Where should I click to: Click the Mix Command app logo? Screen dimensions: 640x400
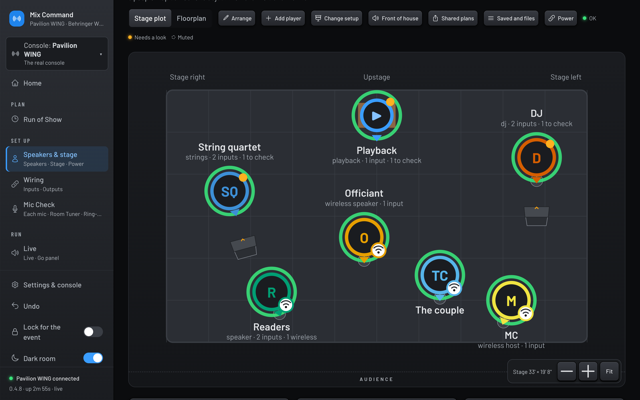click(17, 18)
